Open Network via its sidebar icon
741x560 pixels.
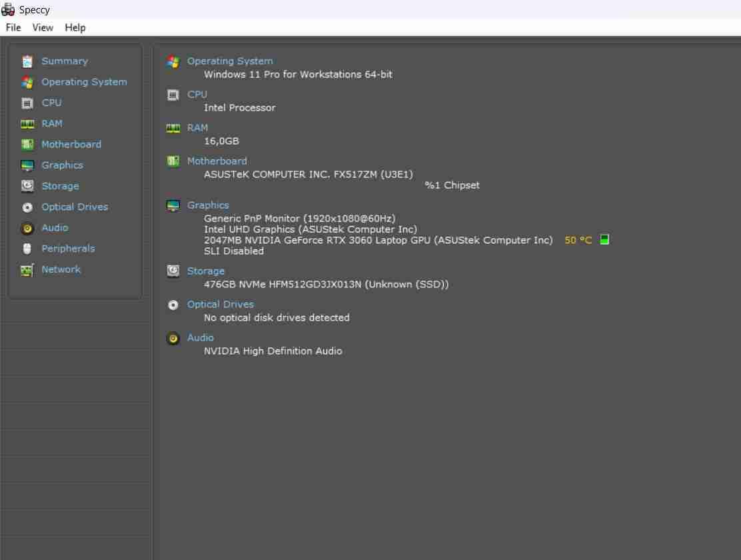(x=27, y=269)
